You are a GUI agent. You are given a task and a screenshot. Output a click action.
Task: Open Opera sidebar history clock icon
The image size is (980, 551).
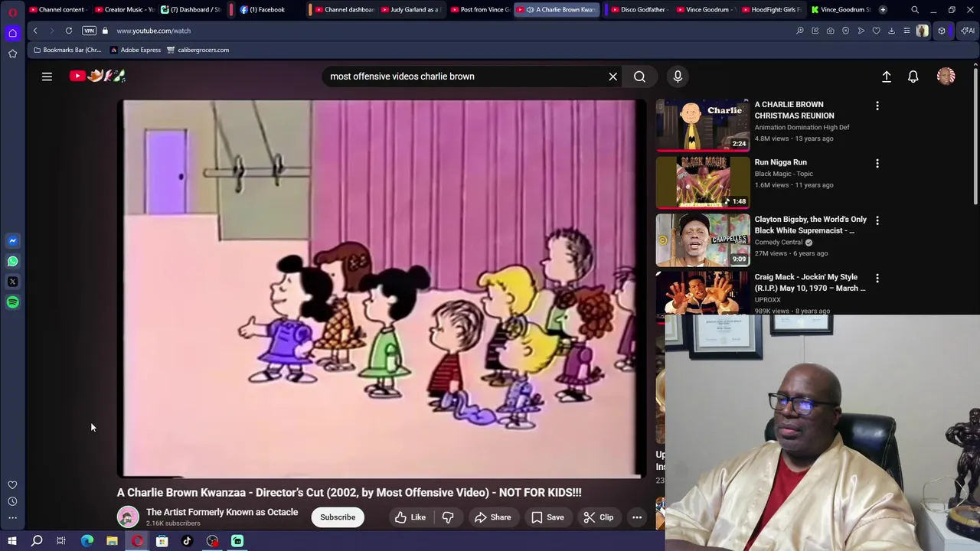pyautogui.click(x=12, y=501)
